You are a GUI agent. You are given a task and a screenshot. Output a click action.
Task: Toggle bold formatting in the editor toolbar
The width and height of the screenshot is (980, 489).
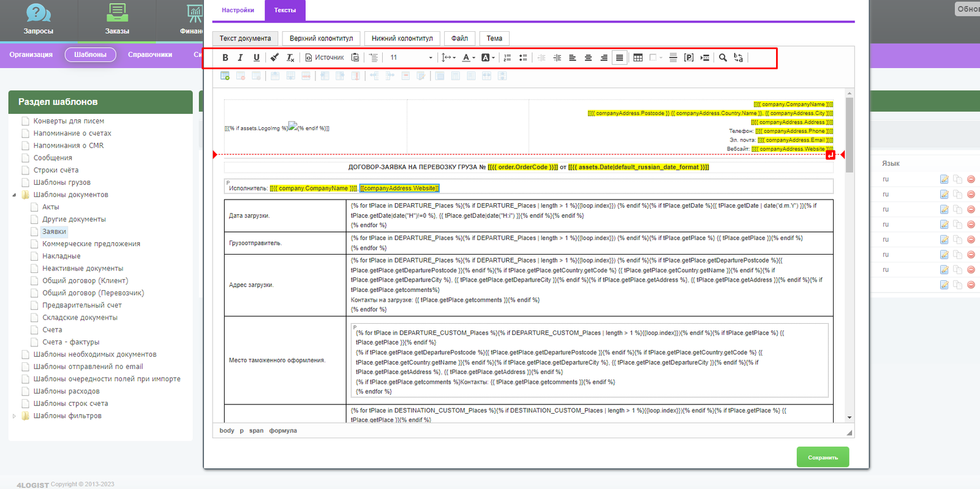[225, 58]
